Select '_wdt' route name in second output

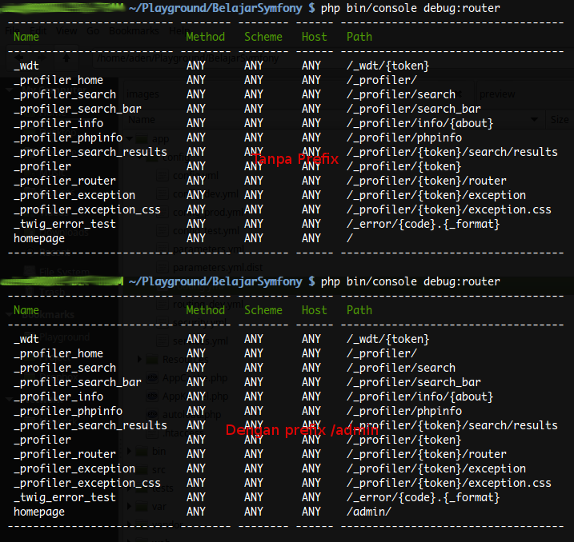click(26, 339)
